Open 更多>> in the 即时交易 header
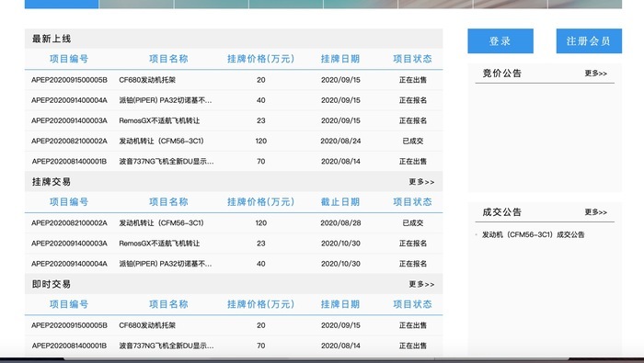 (x=421, y=284)
